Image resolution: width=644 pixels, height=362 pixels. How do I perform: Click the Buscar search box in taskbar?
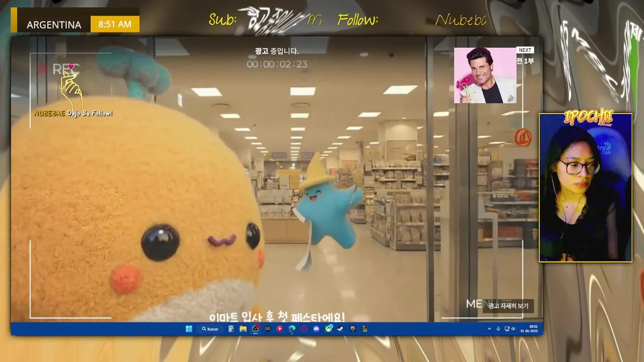[x=210, y=329]
